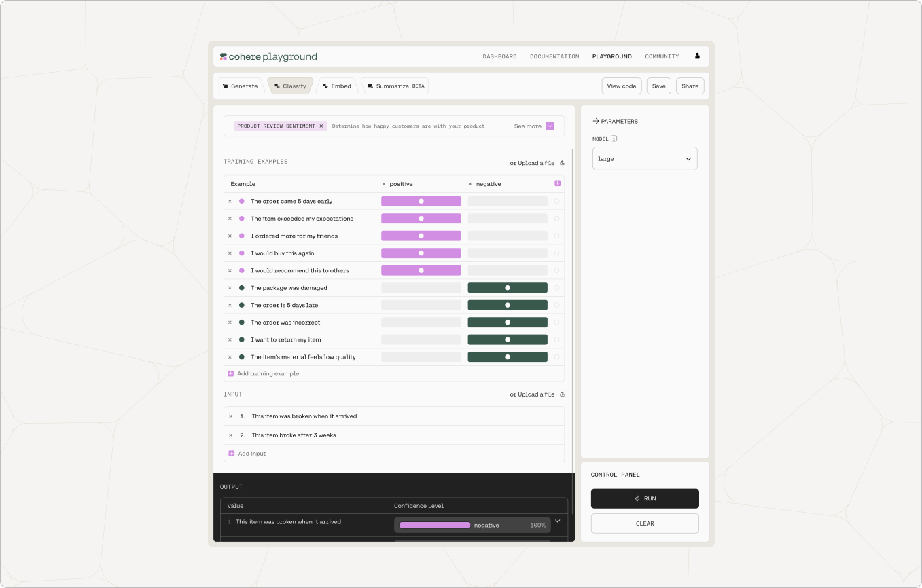
Task: Expand output row 'broken when it arrived'
Action: 557,521
